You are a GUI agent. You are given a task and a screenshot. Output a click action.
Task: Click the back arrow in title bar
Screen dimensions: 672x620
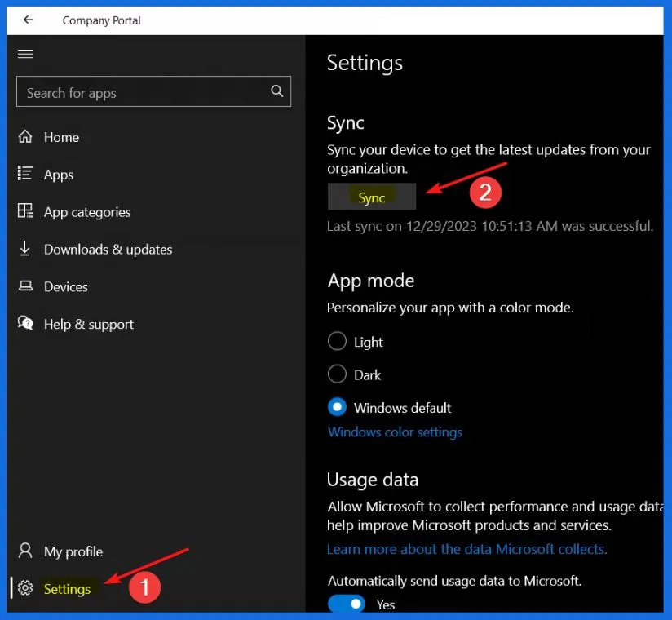(x=28, y=20)
